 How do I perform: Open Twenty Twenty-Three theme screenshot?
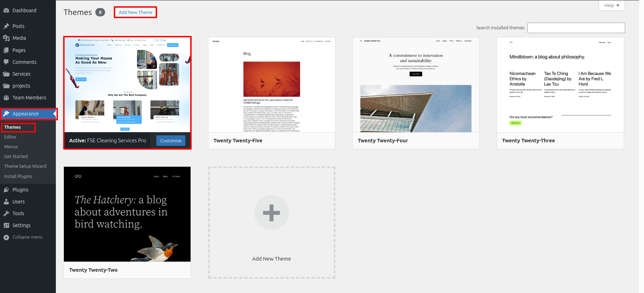pyautogui.click(x=560, y=85)
